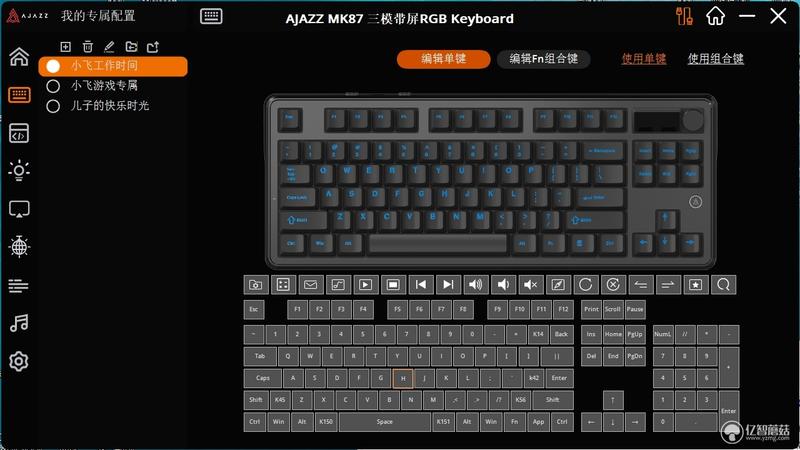Viewport: 800px width, 450px height.
Task: Select the mute media key icon
Action: 531,285
